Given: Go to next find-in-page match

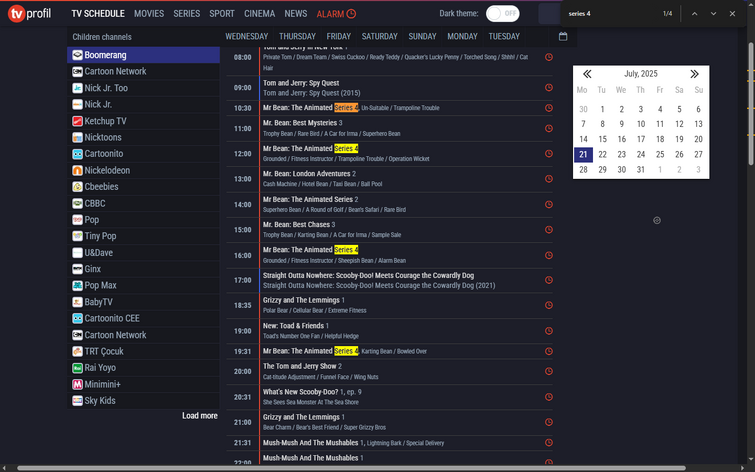Looking at the screenshot, I should (x=713, y=13).
